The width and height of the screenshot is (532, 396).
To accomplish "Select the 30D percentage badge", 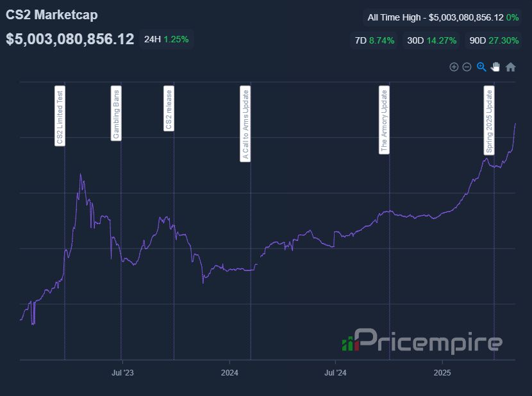I will tap(431, 41).
